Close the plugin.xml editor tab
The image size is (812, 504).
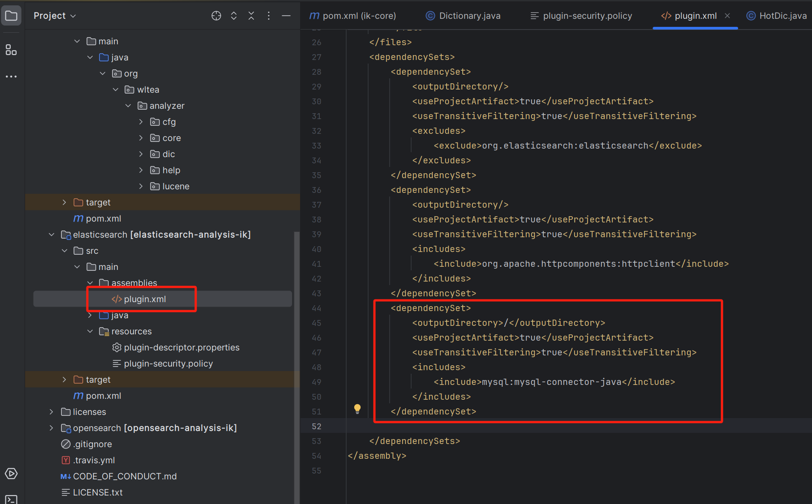coord(727,16)
